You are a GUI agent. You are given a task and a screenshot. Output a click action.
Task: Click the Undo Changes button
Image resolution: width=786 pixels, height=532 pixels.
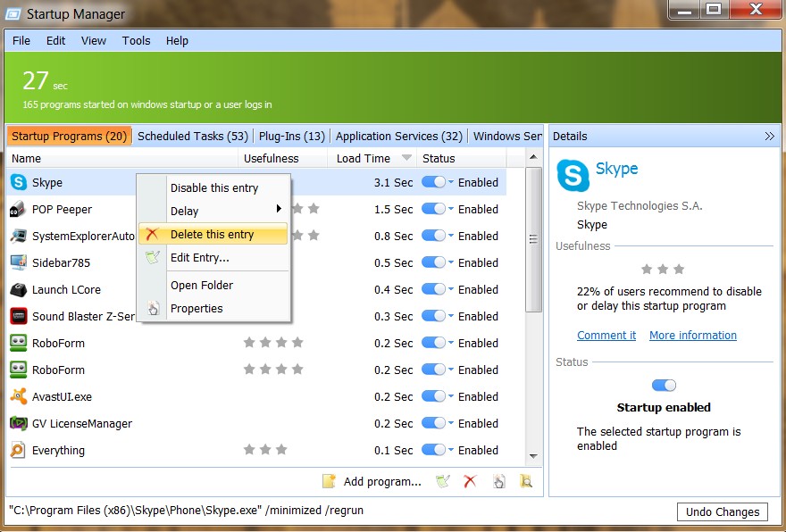click(x=723, y=511)
